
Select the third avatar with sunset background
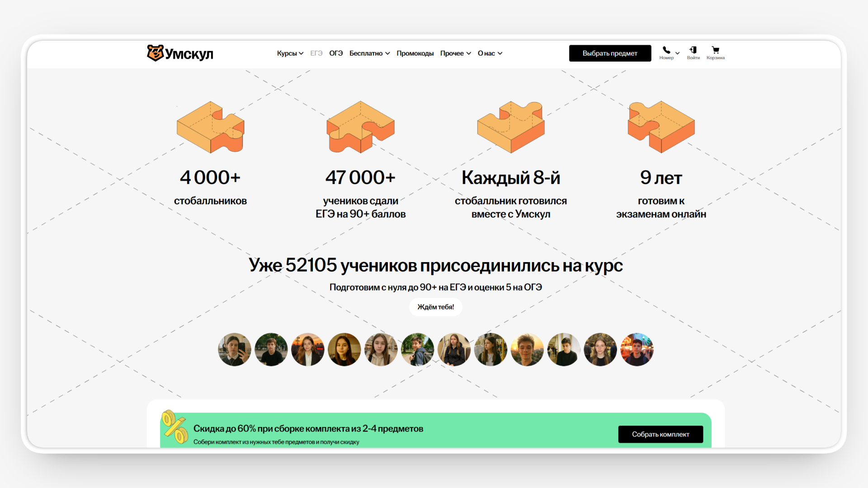[x=308, y=350]
